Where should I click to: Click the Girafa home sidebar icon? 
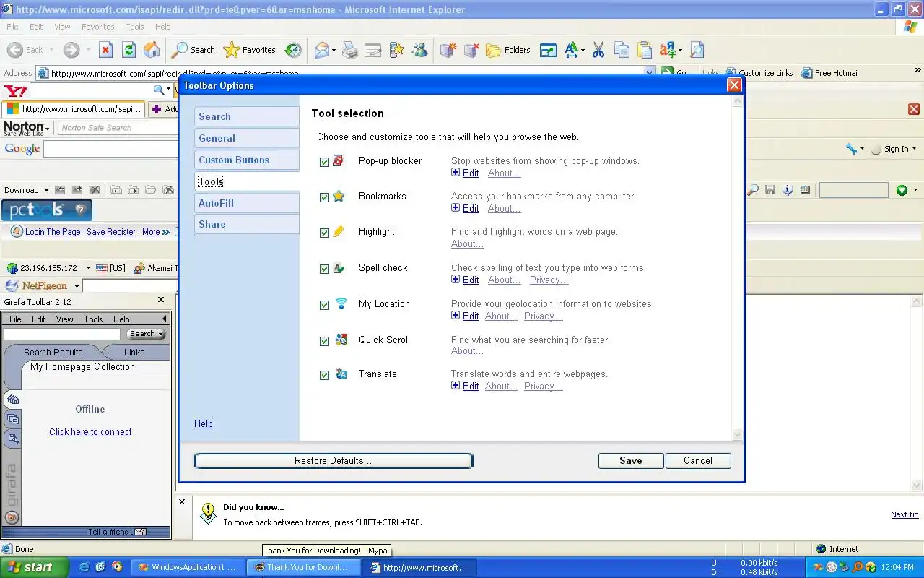coord(12,400)
